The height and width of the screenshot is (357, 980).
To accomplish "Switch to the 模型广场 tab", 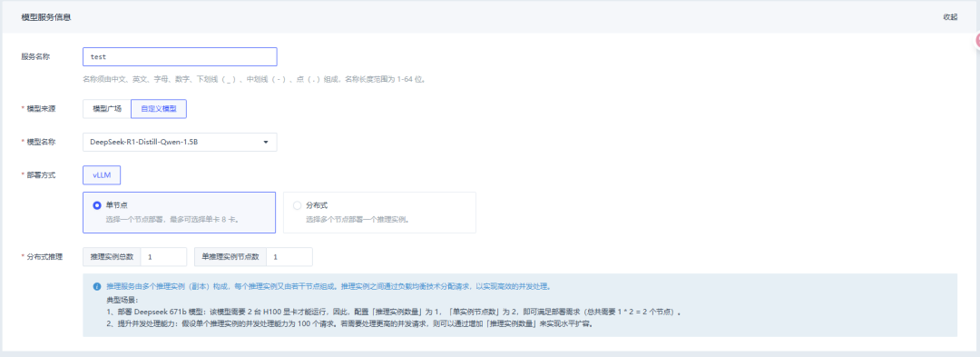I will (107, 109).
